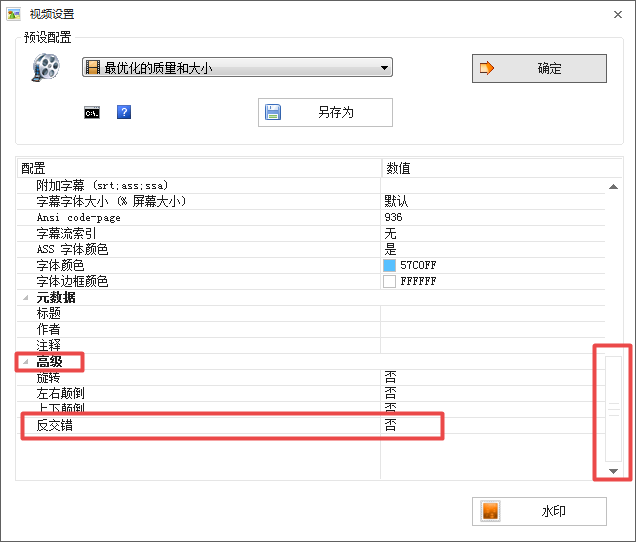Click the 左右颠倒 value 否
The height and width of the screenshot is (542, 636).
390,394
